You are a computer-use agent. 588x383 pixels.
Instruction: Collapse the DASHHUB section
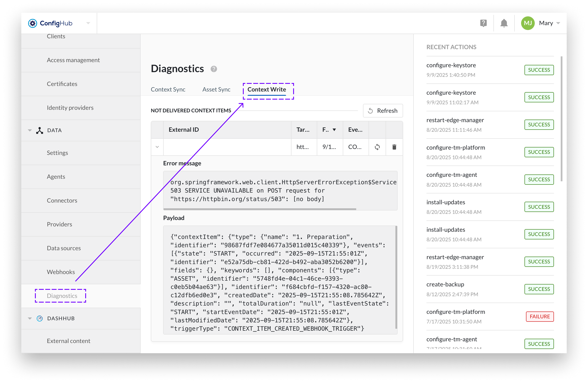point(30,318)
